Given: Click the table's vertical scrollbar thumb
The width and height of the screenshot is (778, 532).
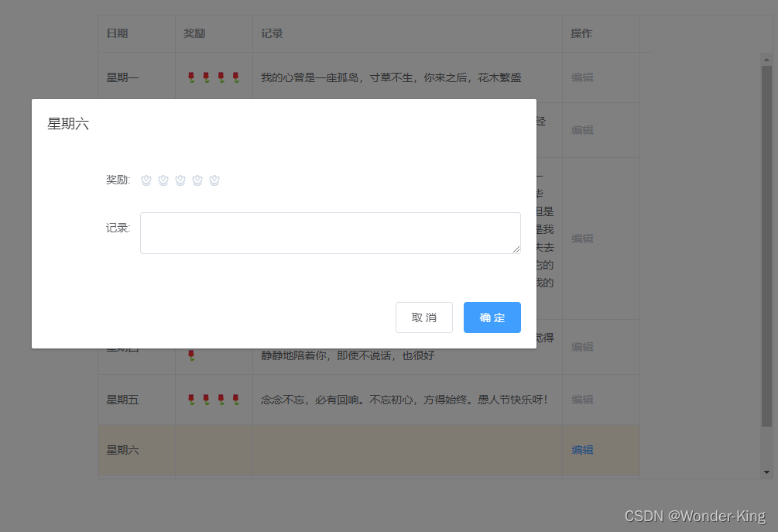Looking at the screenshot, I should point(766,245).
